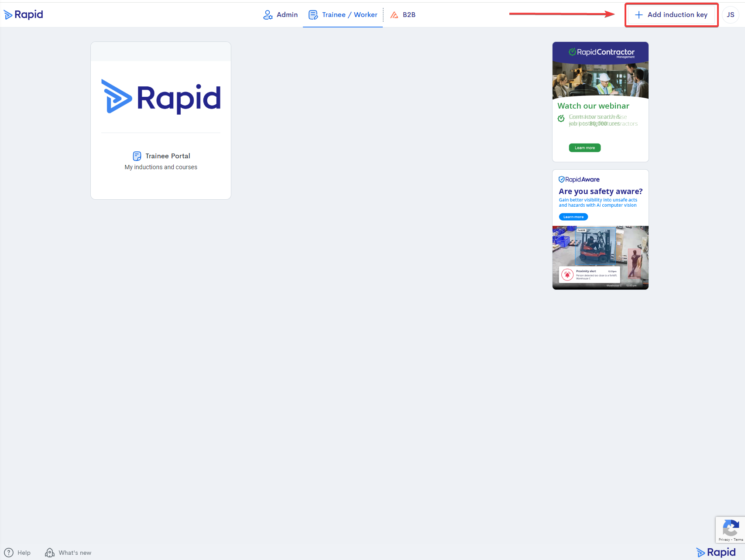745x560 pixels.
Task: Click blue Learn more button in RapidAware ad
Action: tap(573, 217)
